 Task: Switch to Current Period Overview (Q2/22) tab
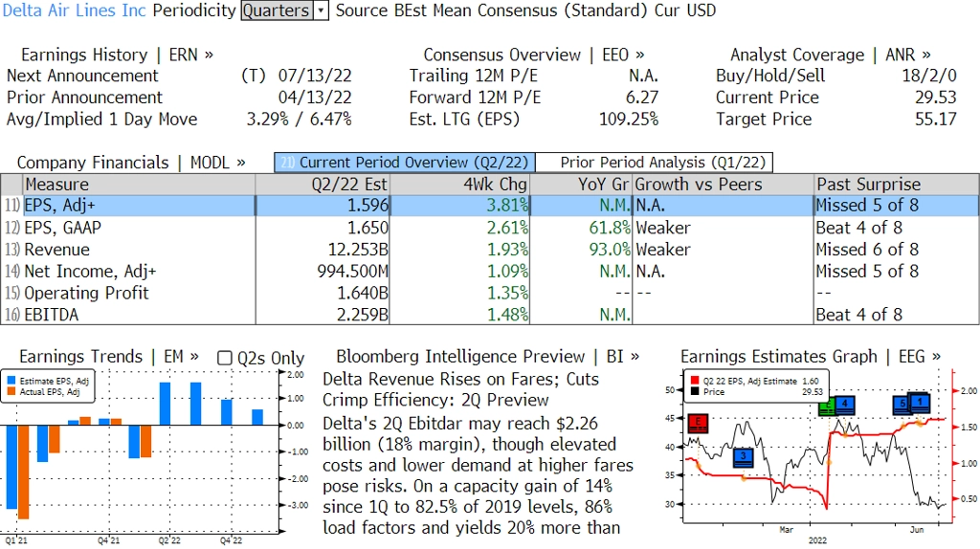(405, 163)
